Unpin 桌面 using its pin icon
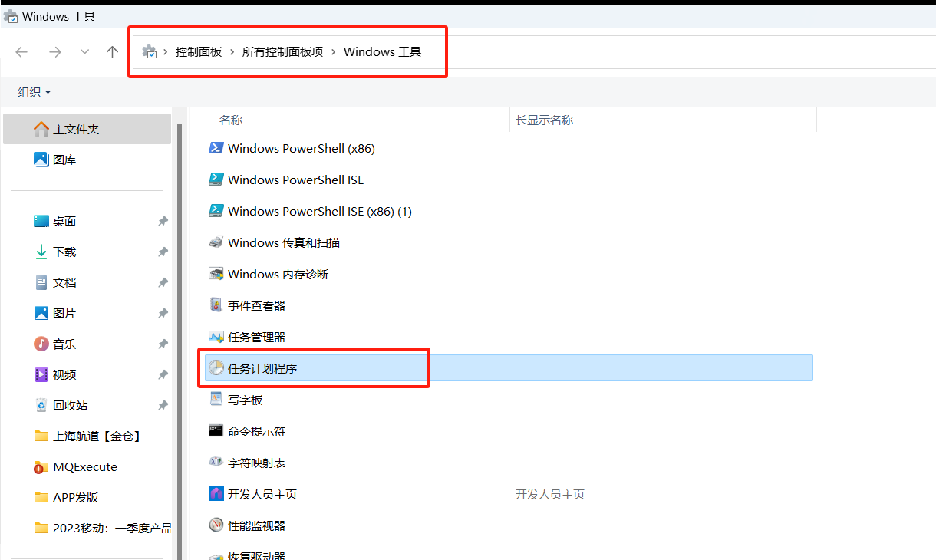The width and height of the screenshot is (936, 560). [163, 221]
